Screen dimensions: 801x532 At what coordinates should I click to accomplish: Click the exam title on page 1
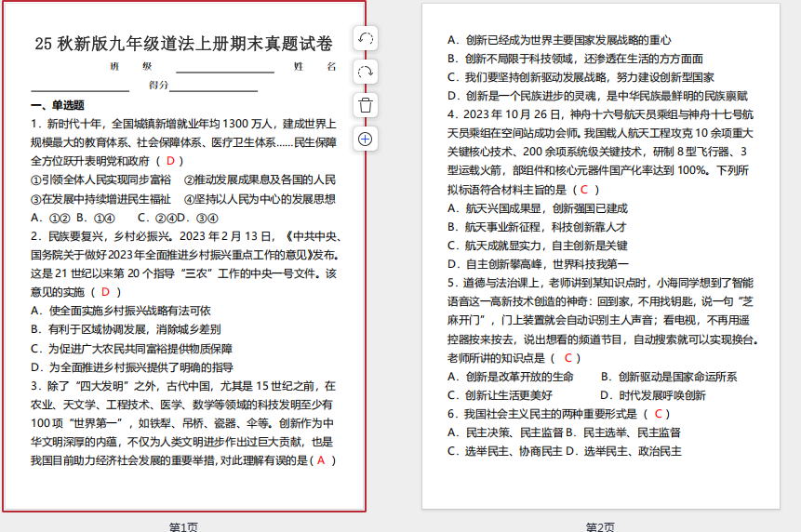click(183, 44)
